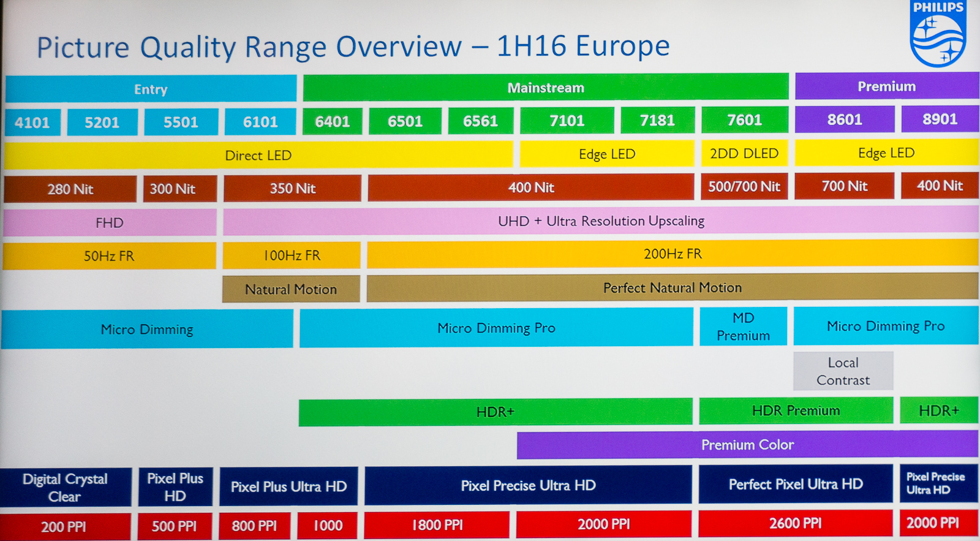Click small "Pixel Precise Ultra HD" cell beside Perfect Pixel
This screenshot has height=541, width=980.
939,483
